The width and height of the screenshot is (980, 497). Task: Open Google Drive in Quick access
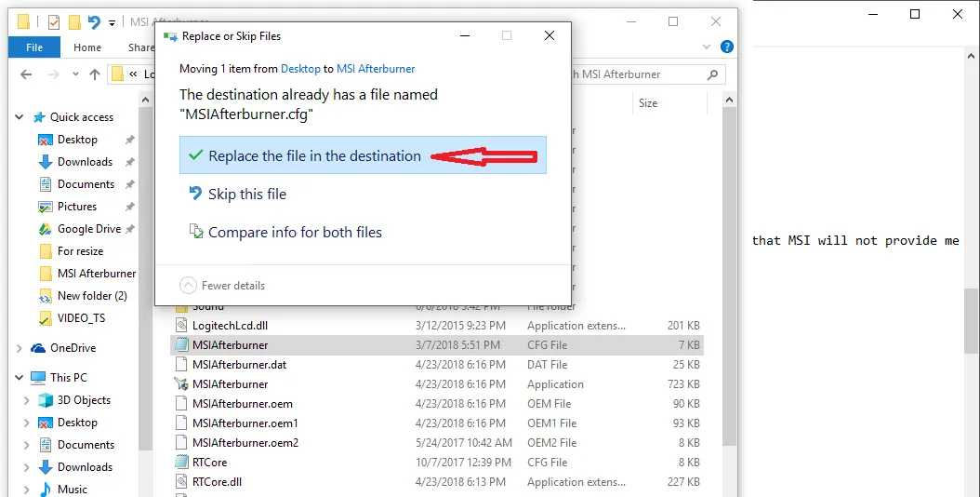pos(88,229)
